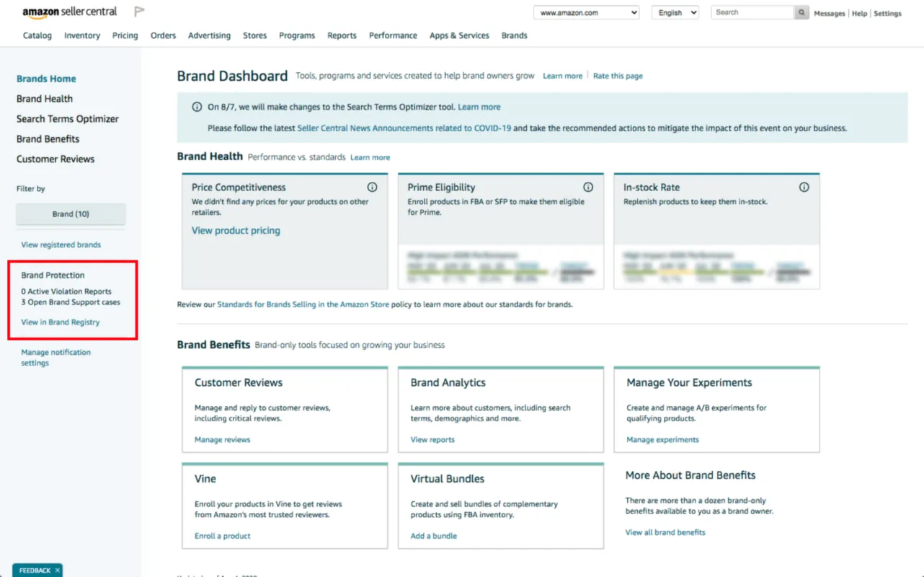Open In-stock Rate info icon
The height and width of the screenshot is (577, 924).
coord(804,187)
